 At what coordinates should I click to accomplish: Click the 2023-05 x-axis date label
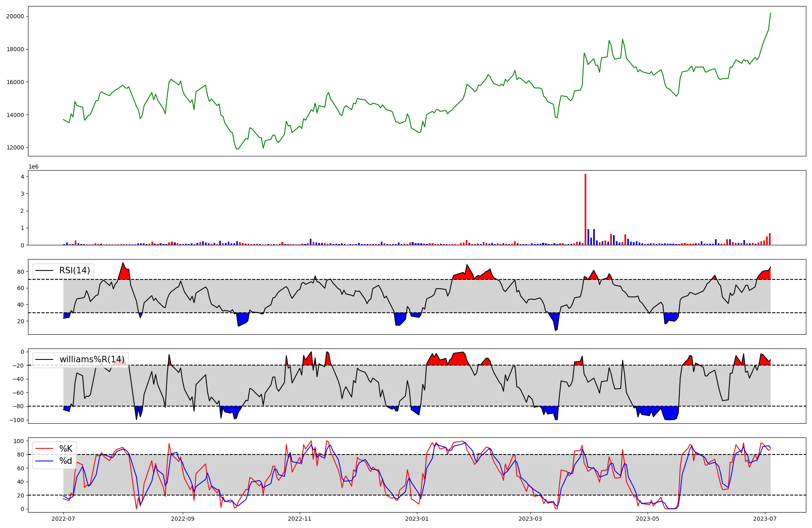(x=648, y=519)
